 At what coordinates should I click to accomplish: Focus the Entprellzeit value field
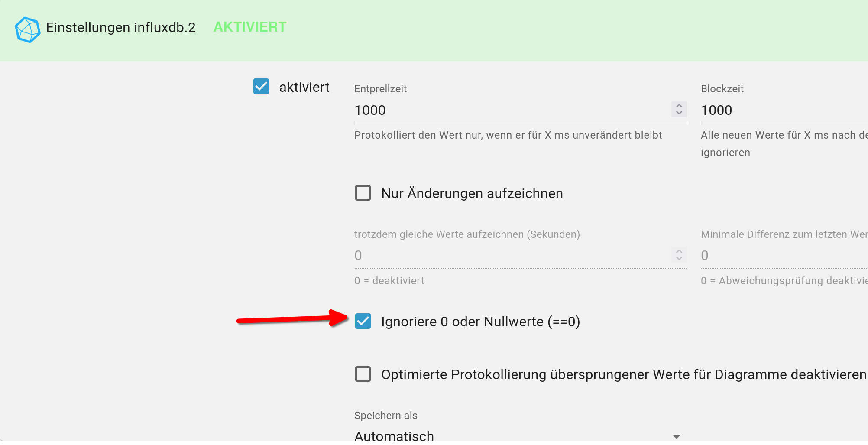(512, 110)
